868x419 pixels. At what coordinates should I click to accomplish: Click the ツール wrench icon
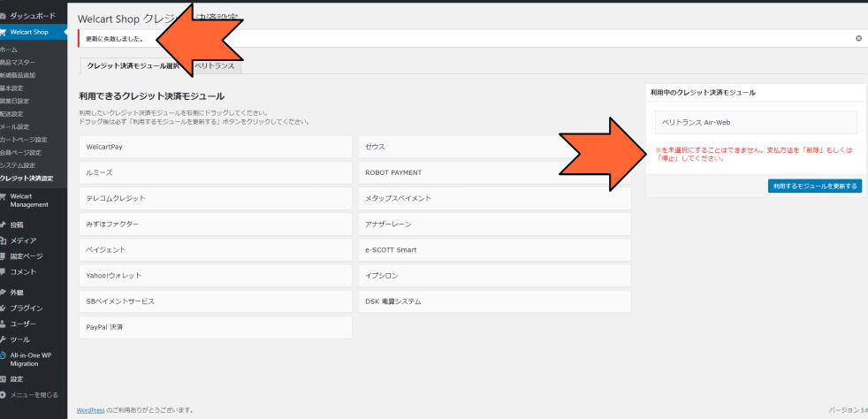[x=3, y=339]
